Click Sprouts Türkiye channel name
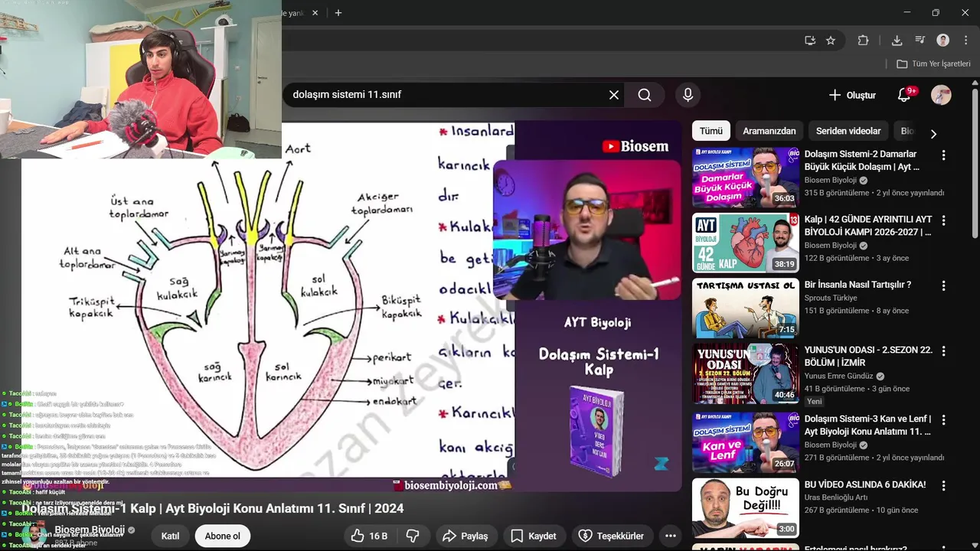Viewport: 980px width, 551px height. click(x=831, y=298)
